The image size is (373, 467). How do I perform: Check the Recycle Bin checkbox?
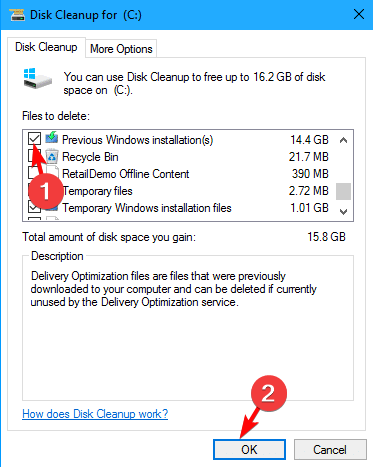(x=34, y=155)
